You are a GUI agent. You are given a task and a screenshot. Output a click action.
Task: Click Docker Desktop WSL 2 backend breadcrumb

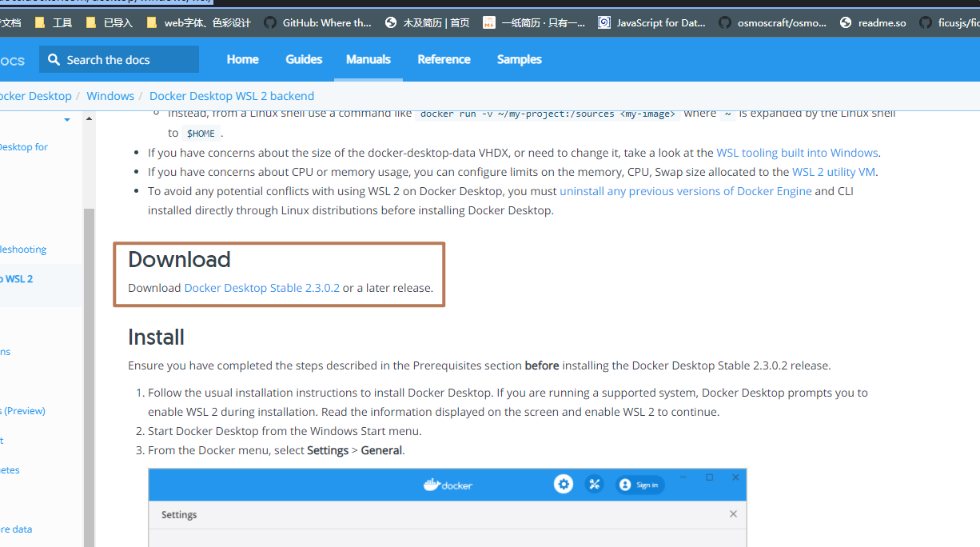pos(232,96)
